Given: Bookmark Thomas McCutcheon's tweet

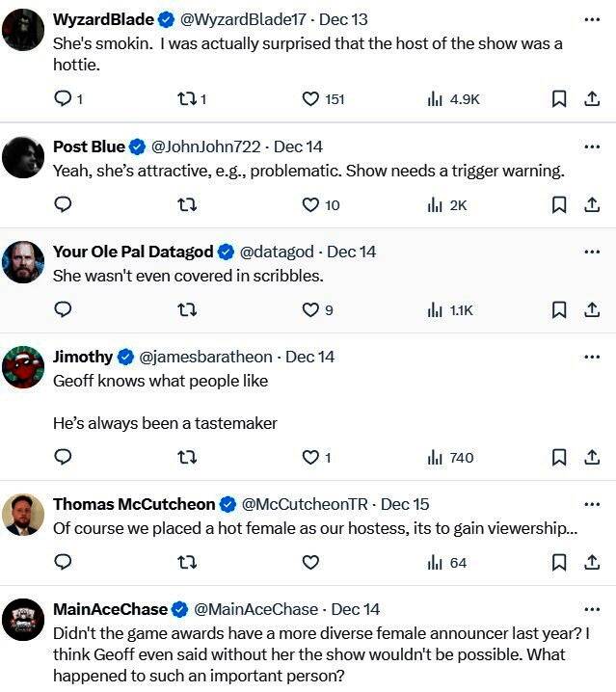Looking at the screenshot, I should [558, 562].
